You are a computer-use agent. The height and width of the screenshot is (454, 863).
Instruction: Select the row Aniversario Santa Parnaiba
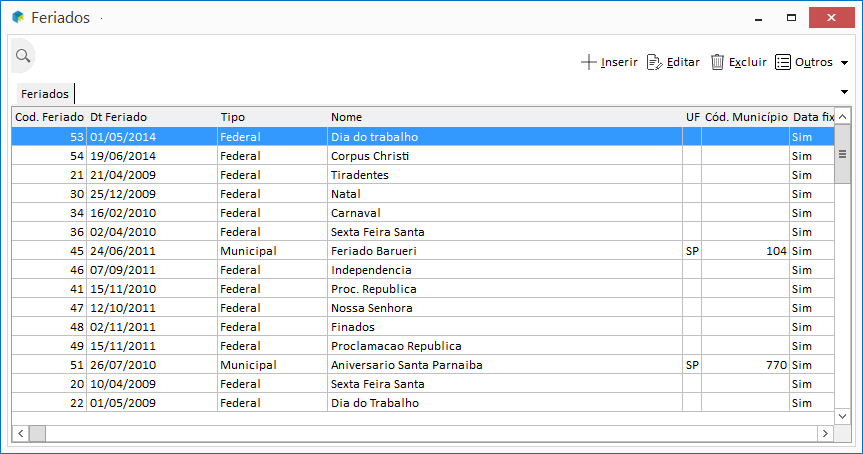point(423,365)
